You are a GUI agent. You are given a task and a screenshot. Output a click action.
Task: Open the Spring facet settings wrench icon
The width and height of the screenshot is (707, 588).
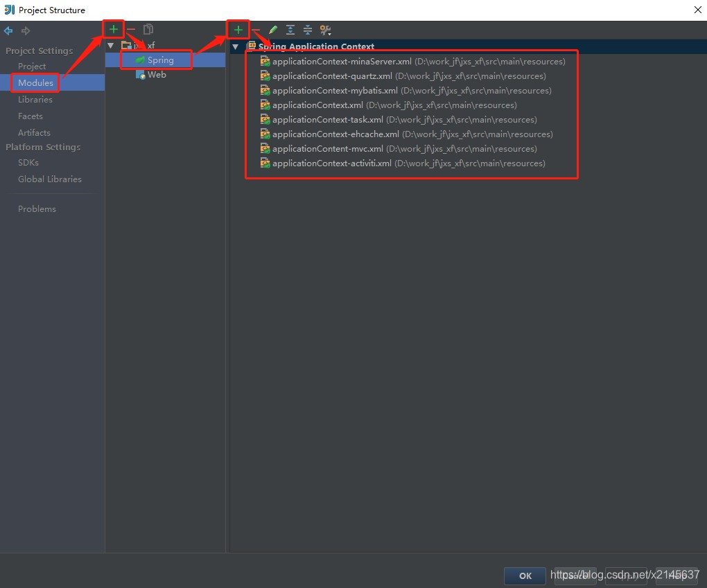coord(325,30)
